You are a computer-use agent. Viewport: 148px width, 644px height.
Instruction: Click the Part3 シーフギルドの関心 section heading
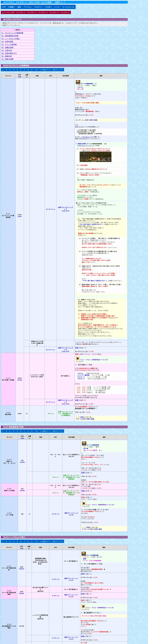(x=64, y=537)
